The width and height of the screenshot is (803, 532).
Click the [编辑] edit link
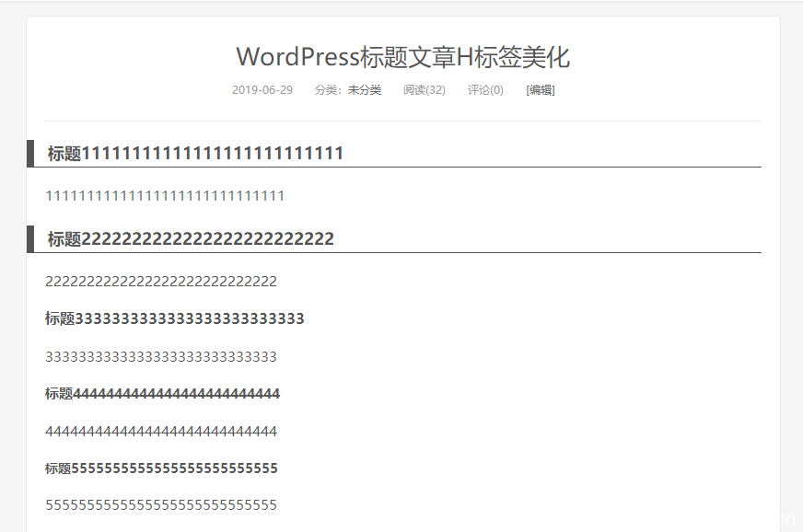[541, 90]
